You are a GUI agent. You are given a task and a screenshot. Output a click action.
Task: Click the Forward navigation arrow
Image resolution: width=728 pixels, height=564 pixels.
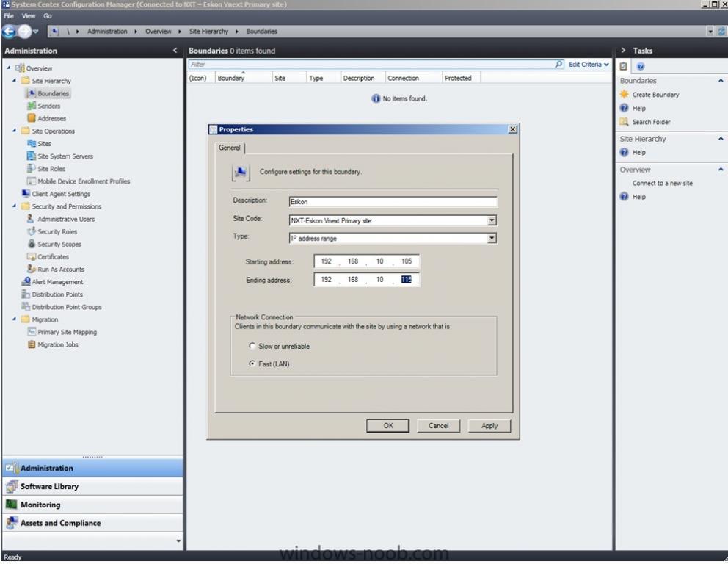coord(25,32)
